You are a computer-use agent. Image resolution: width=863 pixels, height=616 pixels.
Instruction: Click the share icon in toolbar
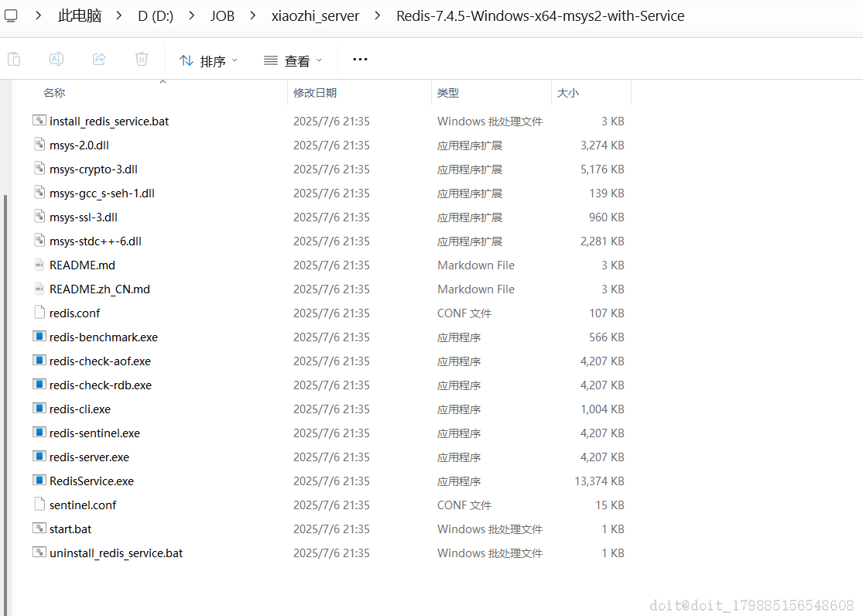(x=99, y=59)
